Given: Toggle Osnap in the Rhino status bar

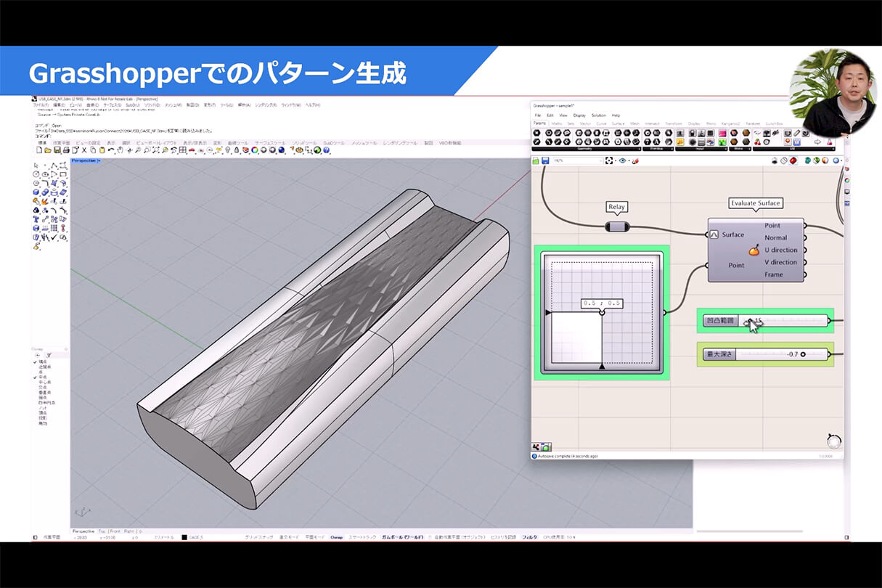Looking at the screenshot, I should 337,537.
